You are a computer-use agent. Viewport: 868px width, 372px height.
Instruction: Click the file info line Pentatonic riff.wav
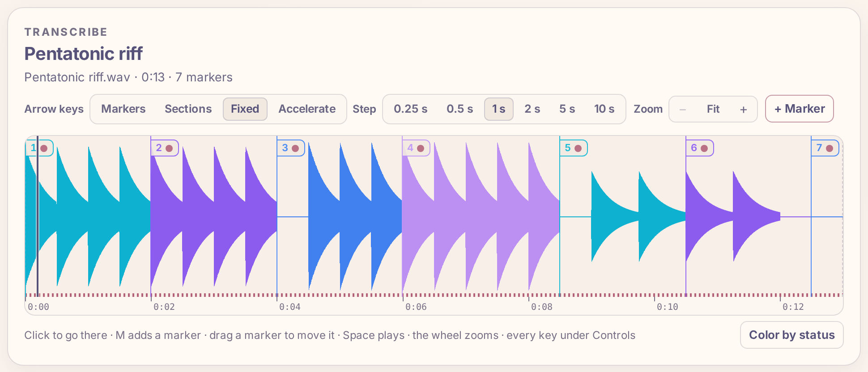click(x=128, y=77)
